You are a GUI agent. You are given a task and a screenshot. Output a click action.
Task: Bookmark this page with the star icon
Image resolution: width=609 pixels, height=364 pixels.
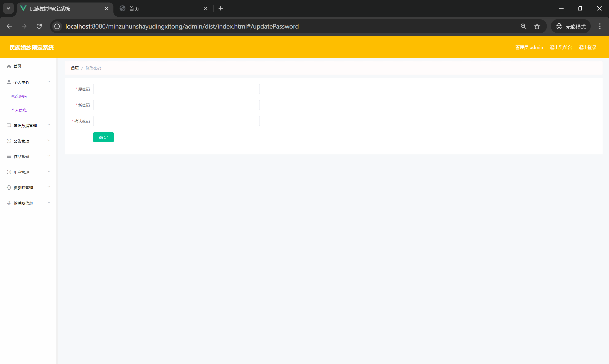pyautogui.click(x=537, y=26)
